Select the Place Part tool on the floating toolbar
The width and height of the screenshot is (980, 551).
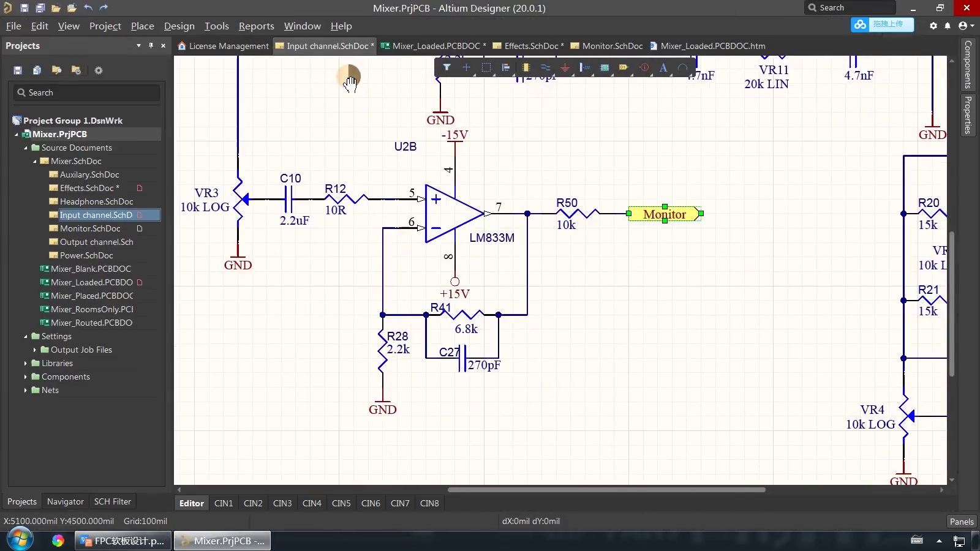pos(526,68)
